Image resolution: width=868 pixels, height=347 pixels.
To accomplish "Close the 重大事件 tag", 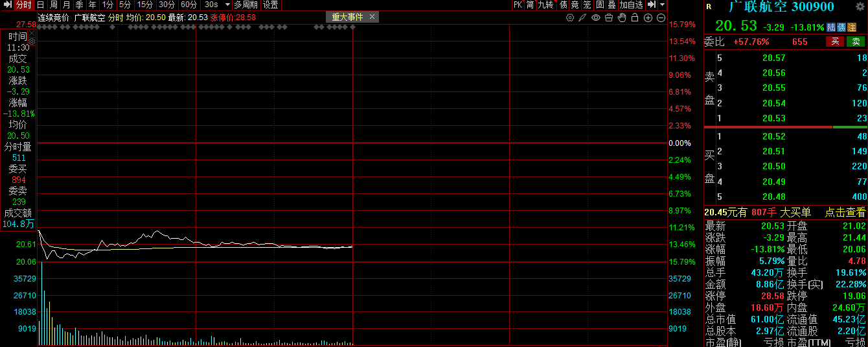I will pyautogui.click(x=371, y=18).
